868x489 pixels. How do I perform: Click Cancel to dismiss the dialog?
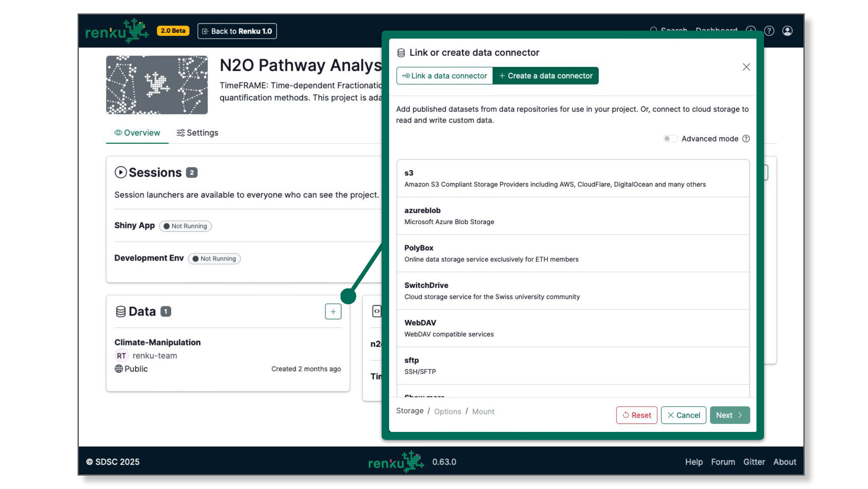683,415
